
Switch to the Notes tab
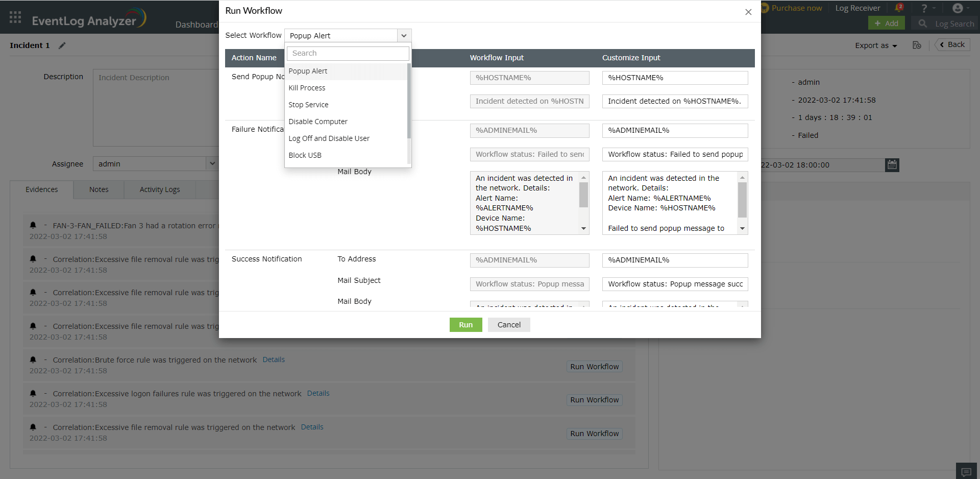pos(98,189)
